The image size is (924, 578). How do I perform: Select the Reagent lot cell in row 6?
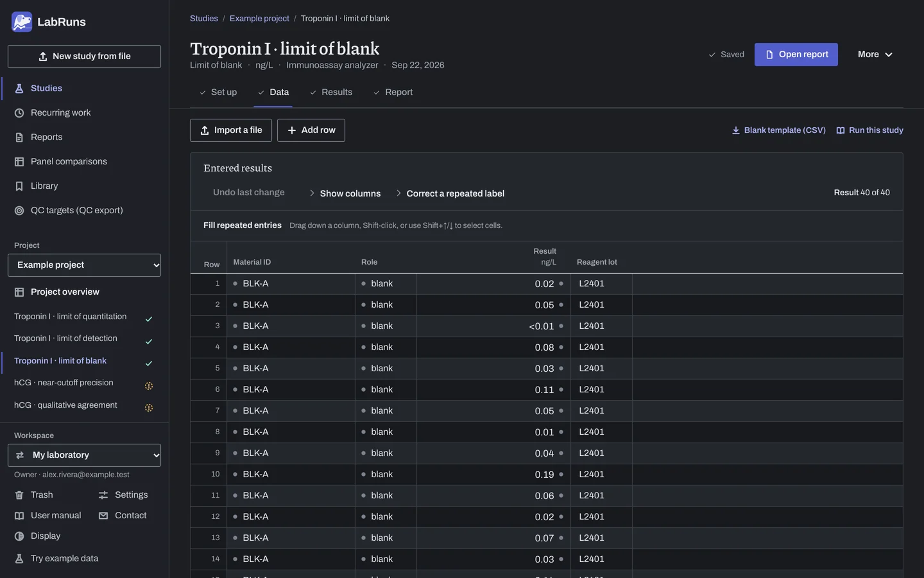point(601,390)
